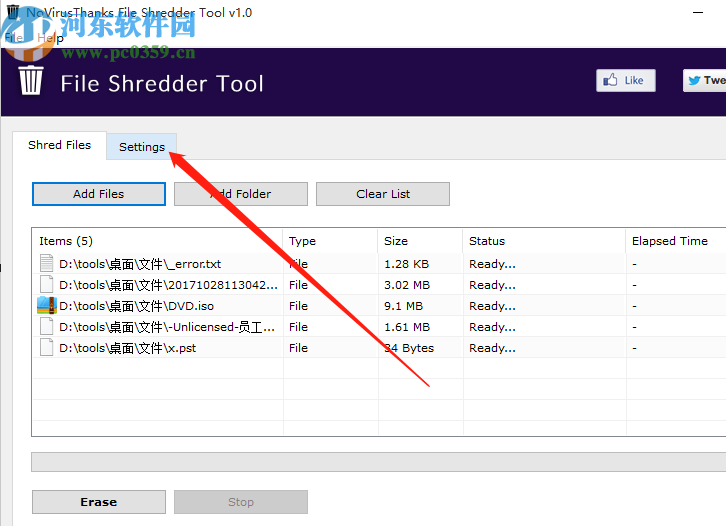The image size is (726, 526).
Task: Click the DVD.iso archive icon
Action: click(46, 306)
